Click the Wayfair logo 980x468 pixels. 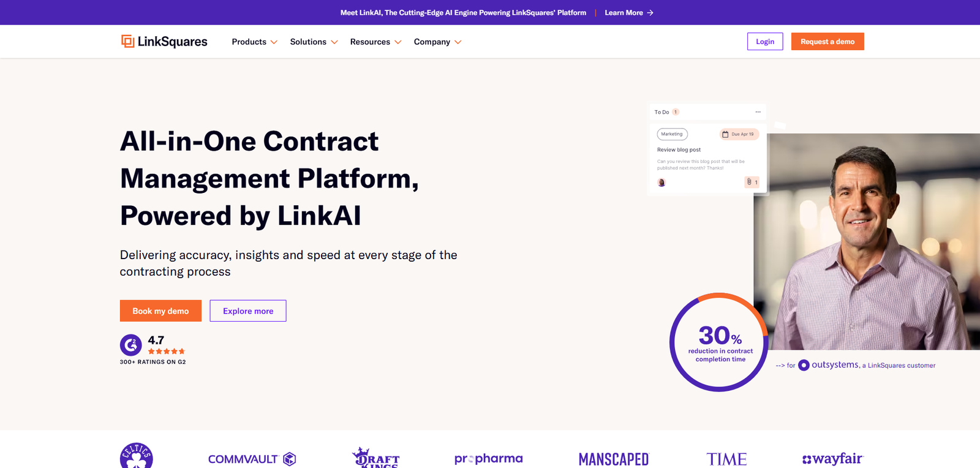(x=832, y=459)
